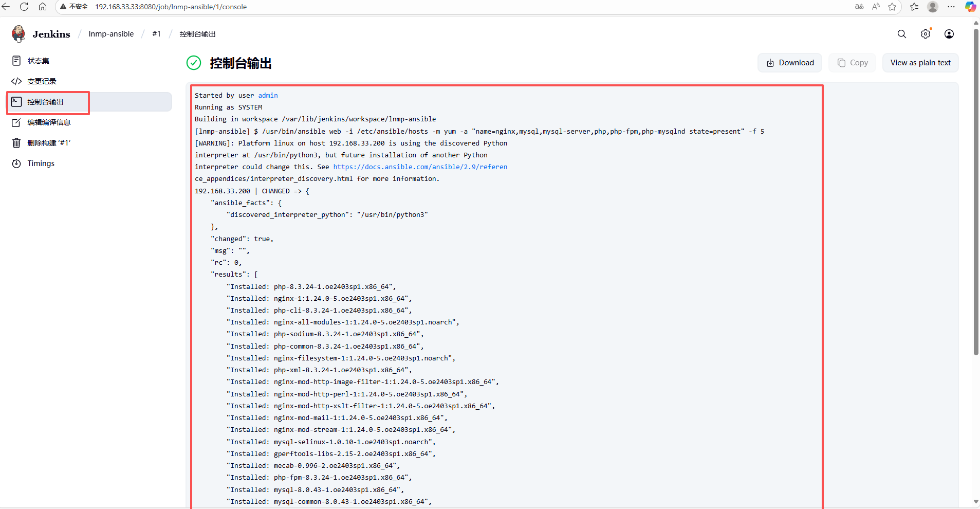Open the Jenkins search icon

coord(902,34)
